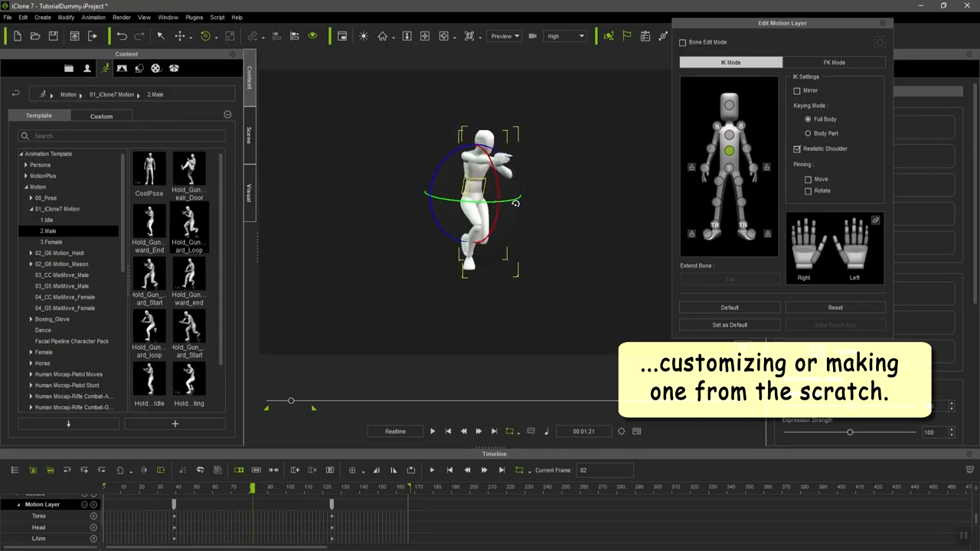The width and height of the screenshot is (980, 551).
Task: Click the loop icon in the timeline toolbar
Action: (x=519, y=470)
